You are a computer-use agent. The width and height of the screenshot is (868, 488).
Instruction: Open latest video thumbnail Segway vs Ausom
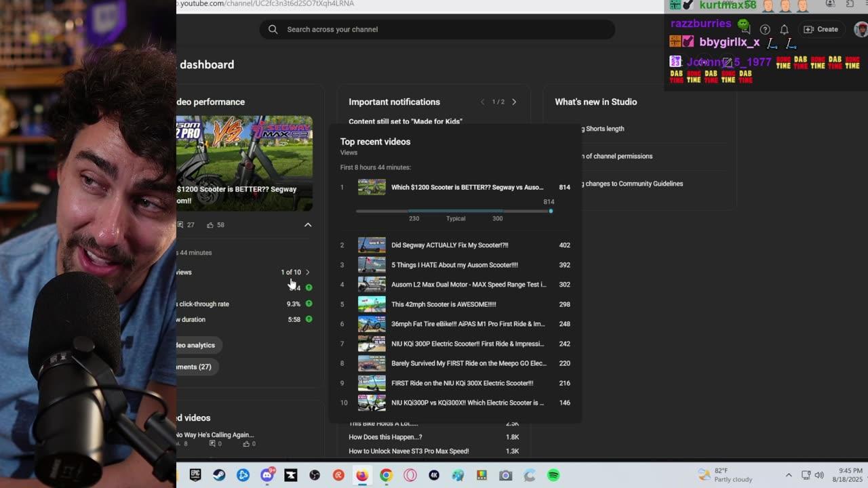[x=244, y=163]
